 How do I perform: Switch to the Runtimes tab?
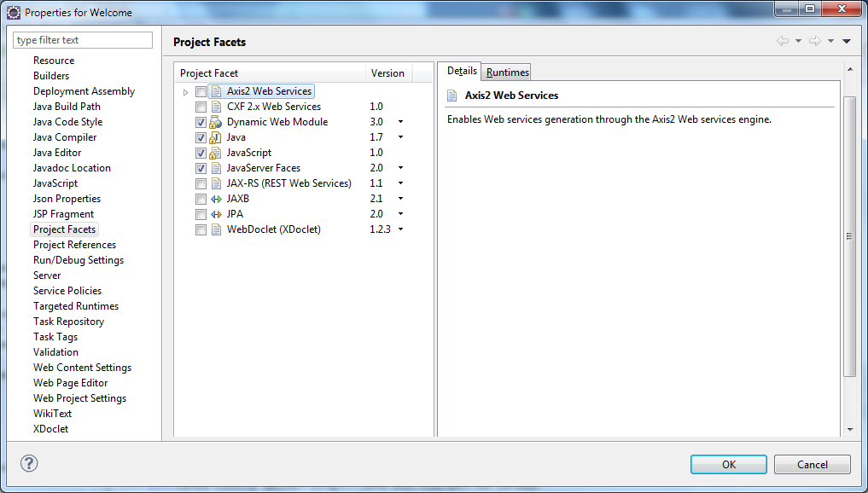(x=507, y=72)
